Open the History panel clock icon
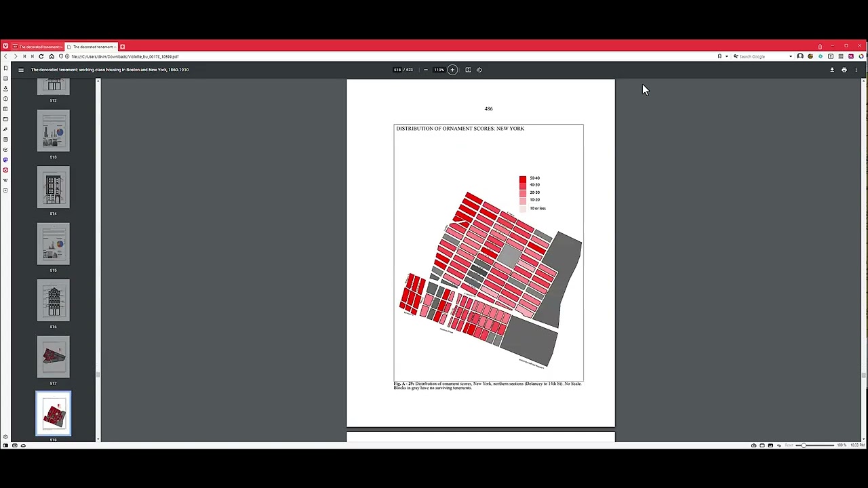The height and width of the screenshot is (488, 868). [5, 98]
